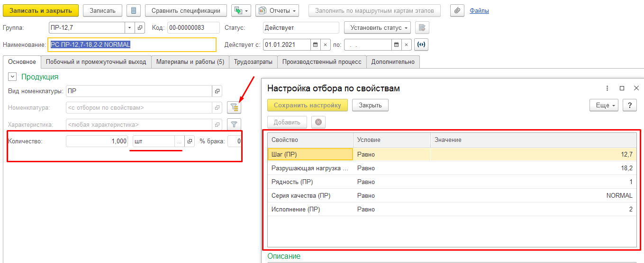The width and height of the screenshot is (644, 263).
Task: Clear the 'по' end date
Action: [406, 45]
